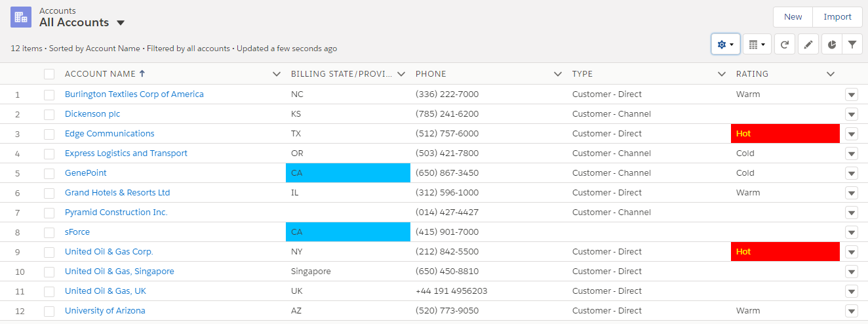This screenshot has height=324, width=868.
Task: Click phone number (336) 222-7000
Action: coord(447,94)
